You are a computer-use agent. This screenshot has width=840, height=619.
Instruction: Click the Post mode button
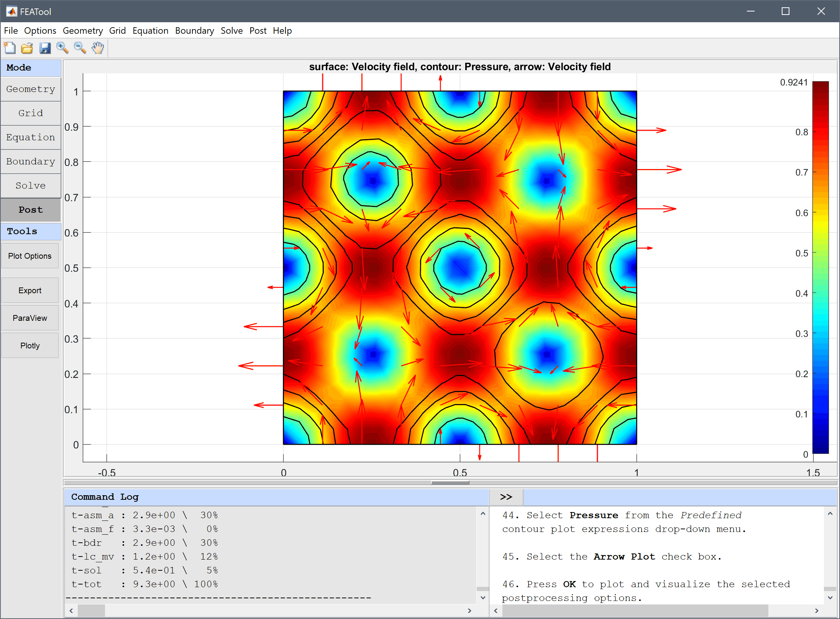click(30, 209)
